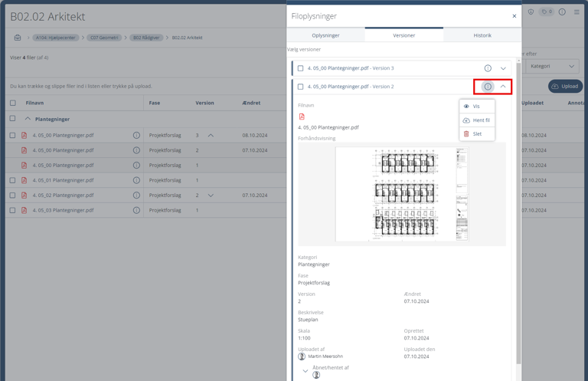Click the home icon in breadcrumb
The image size is (588, 381).
[x=18, y=38]
